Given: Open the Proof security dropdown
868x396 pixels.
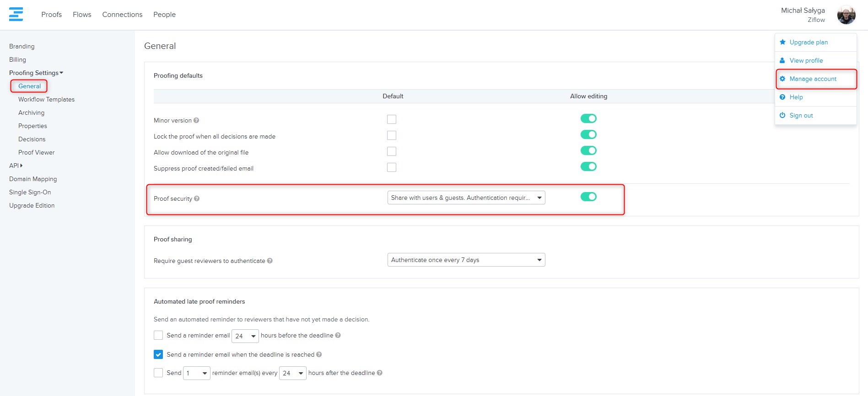Looking at the screenshot, I should pyautogui.click(x=466, y=198).
